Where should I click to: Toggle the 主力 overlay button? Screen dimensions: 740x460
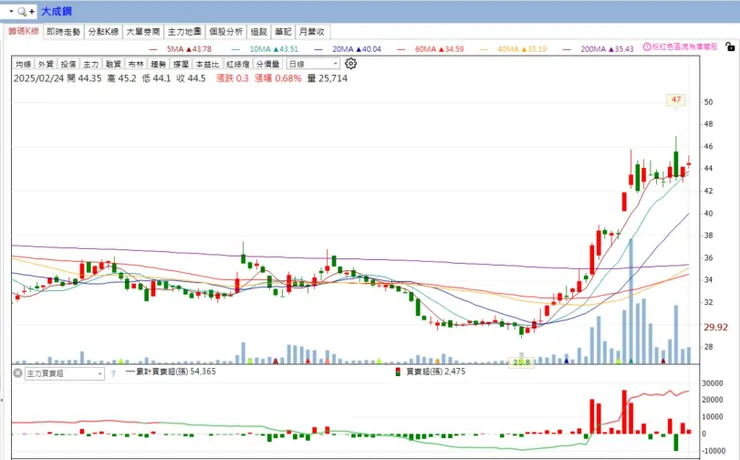[91, 64]
